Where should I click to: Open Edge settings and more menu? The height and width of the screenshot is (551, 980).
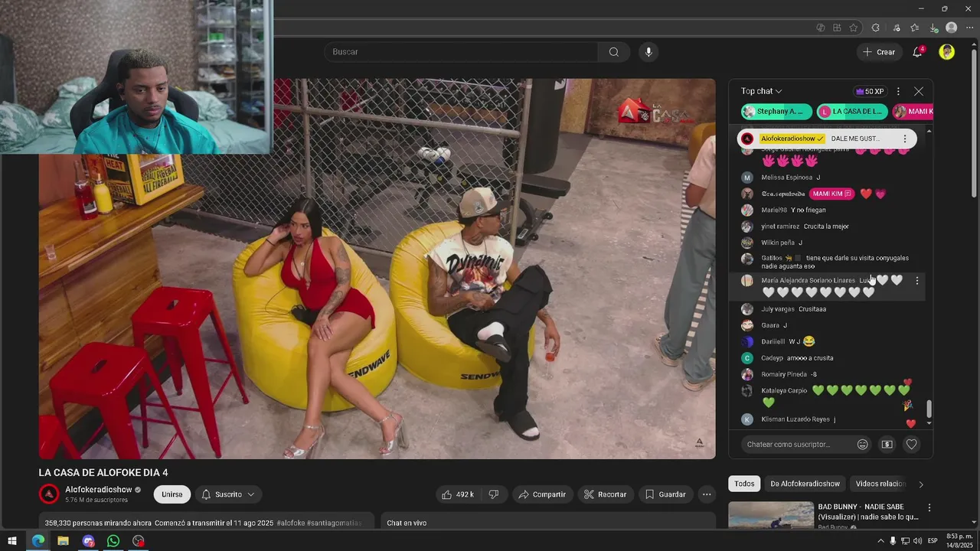969,28
